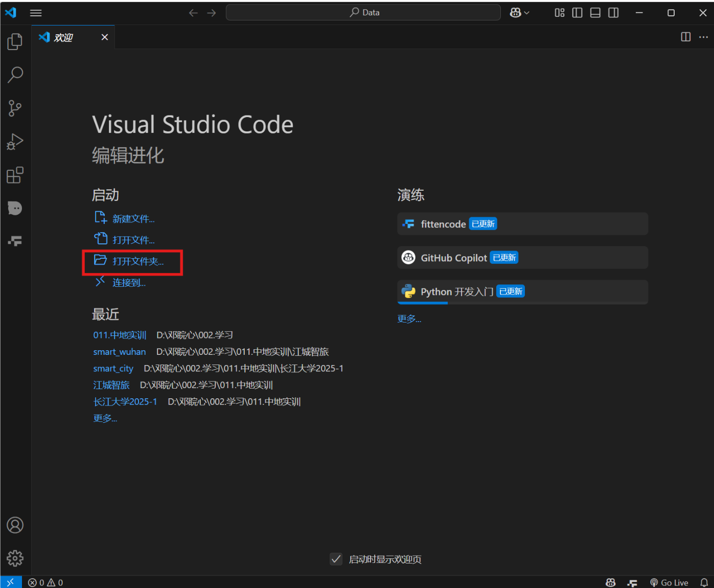Click the 更多 link under recent list
The image size is (714, 588).
105,418
